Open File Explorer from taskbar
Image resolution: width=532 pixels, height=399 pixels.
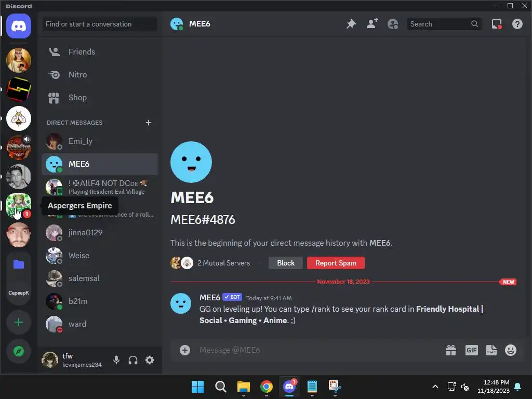pos(243,387)
